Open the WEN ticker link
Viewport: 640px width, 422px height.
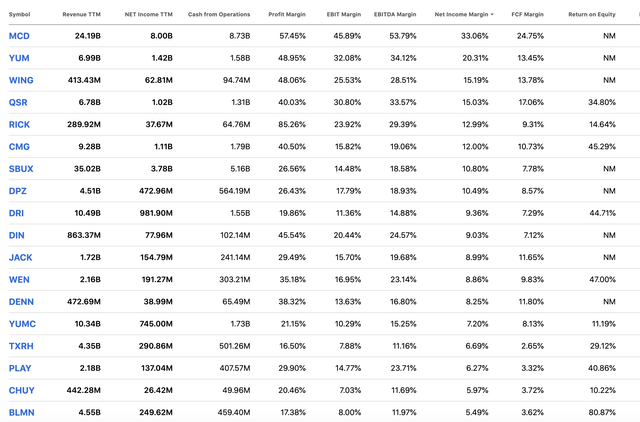19,280
